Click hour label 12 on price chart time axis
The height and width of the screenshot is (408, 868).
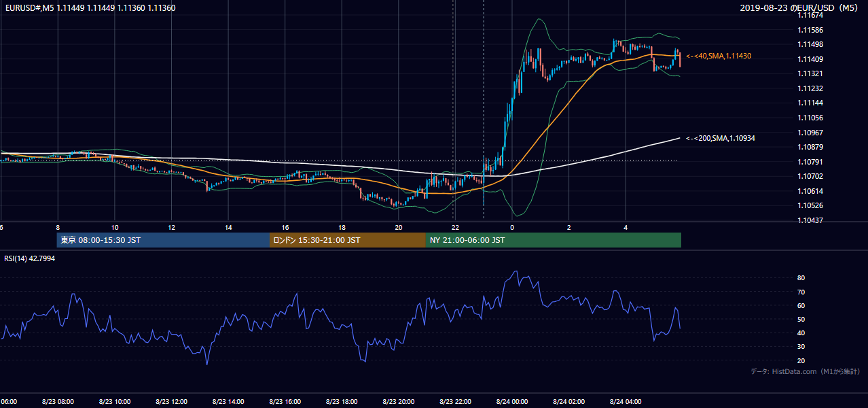pos(172,228)
